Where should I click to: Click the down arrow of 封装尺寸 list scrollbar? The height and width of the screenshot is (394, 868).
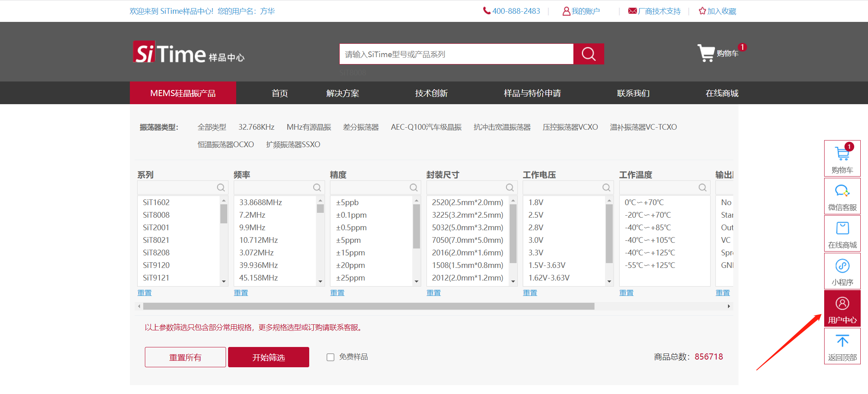click(x=513, y=282)
